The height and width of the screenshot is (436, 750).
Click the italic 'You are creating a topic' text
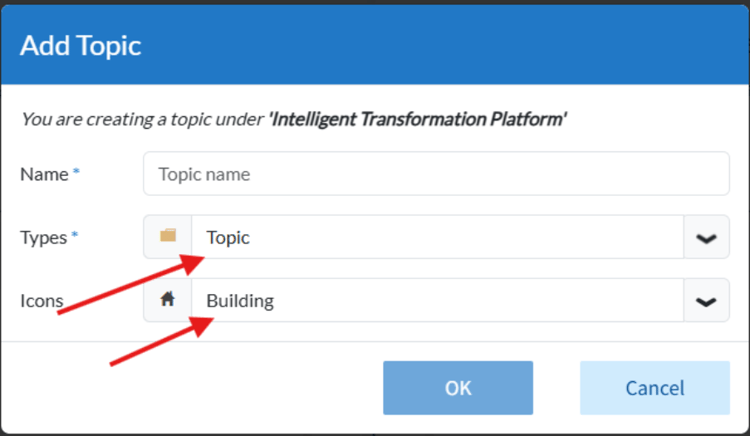[140, 119]
